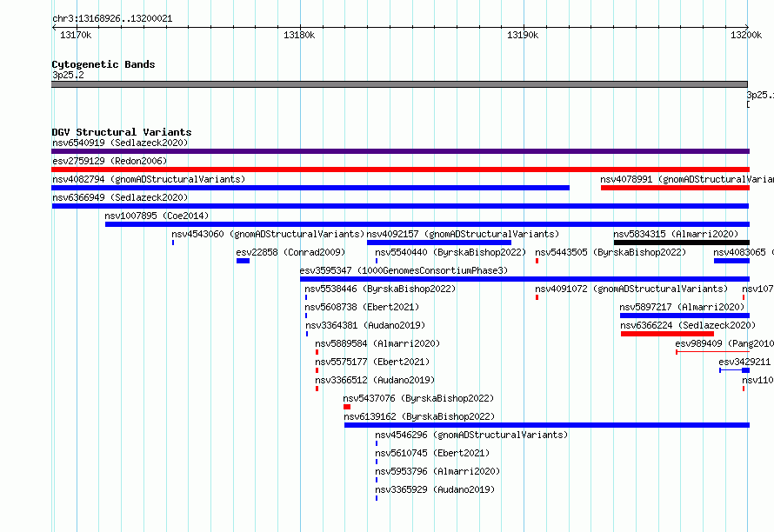
Task: Click the nsv5443505 (ByrskaBishop2022) label
Action: tap(611, 252)
